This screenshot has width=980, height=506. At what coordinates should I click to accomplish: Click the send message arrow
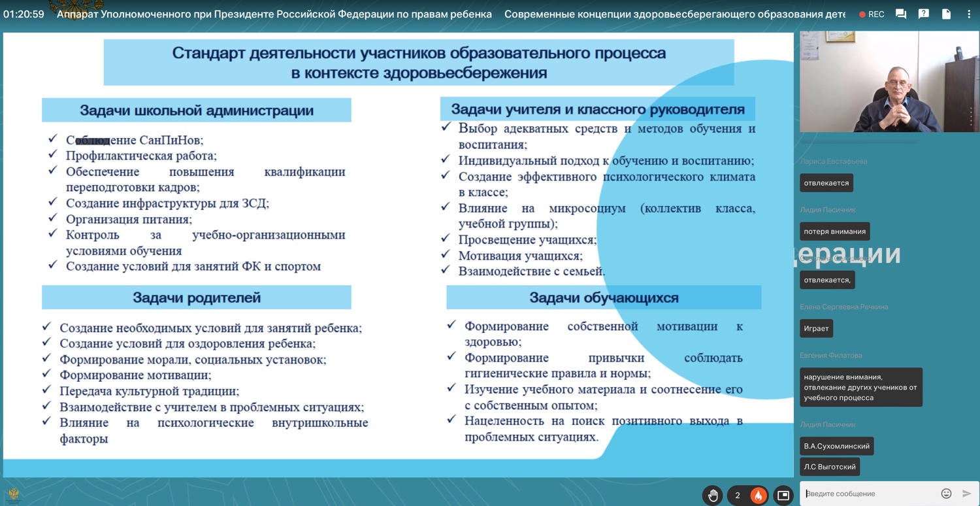pyautogui.click(x=967, y=494)
